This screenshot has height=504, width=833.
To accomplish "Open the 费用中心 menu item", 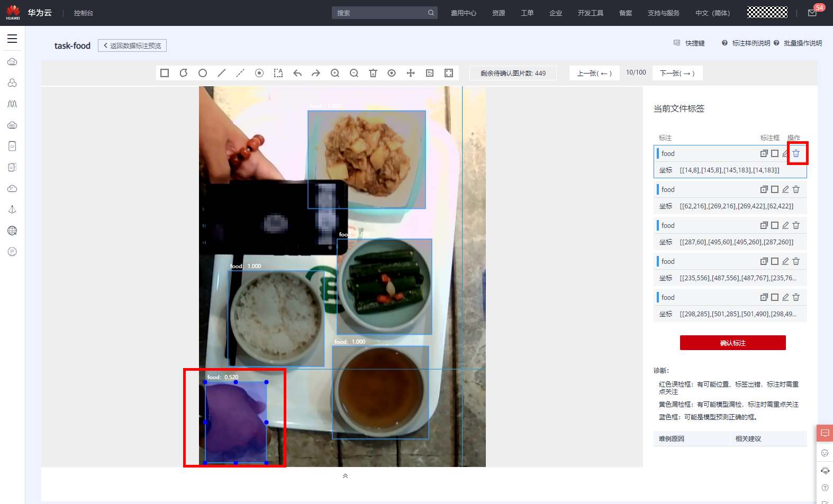I will pyautogui.click(x=463, y=13).
